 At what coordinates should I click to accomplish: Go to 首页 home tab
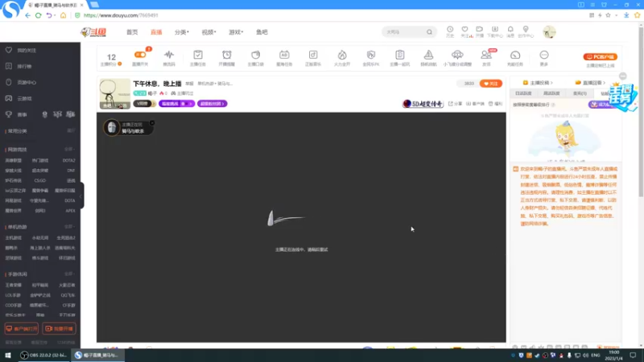coord(132,32)
